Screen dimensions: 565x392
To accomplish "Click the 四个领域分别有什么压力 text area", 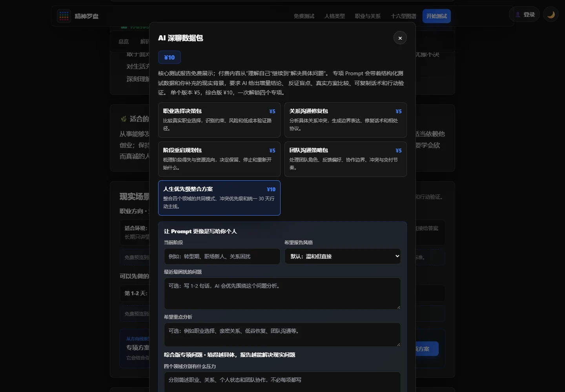I will [x=282, y=382].
